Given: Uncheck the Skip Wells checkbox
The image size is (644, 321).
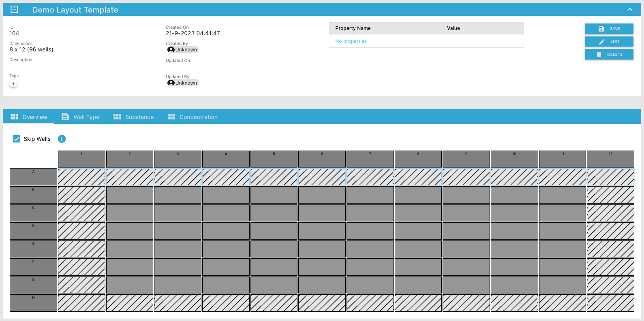Looking at the screenshot, I should (x=17, y=139).
